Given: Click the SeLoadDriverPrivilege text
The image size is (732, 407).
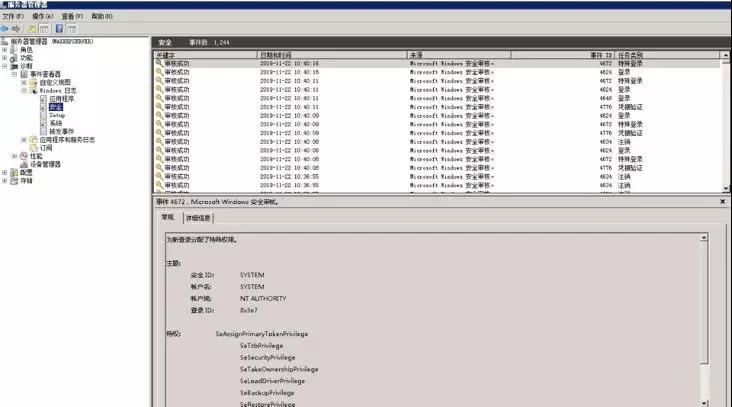Looking at the screenshot, I should pos(272,381).
